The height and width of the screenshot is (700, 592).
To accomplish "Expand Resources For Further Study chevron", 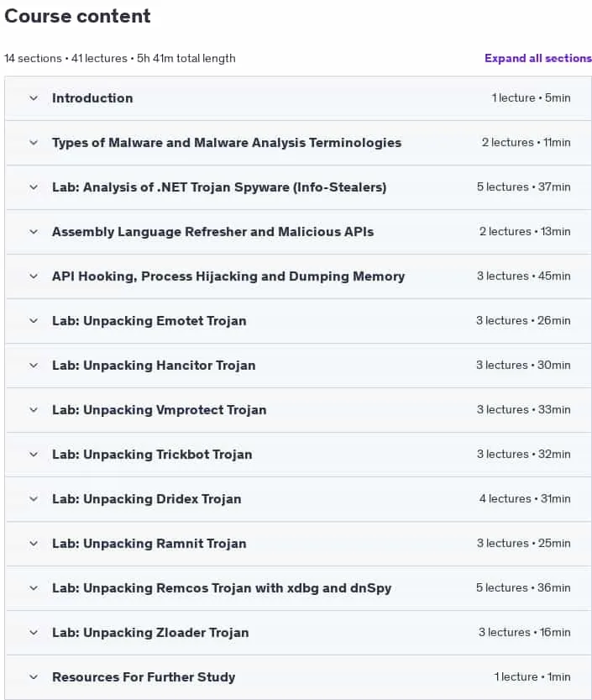I will [x=34, y=677].
